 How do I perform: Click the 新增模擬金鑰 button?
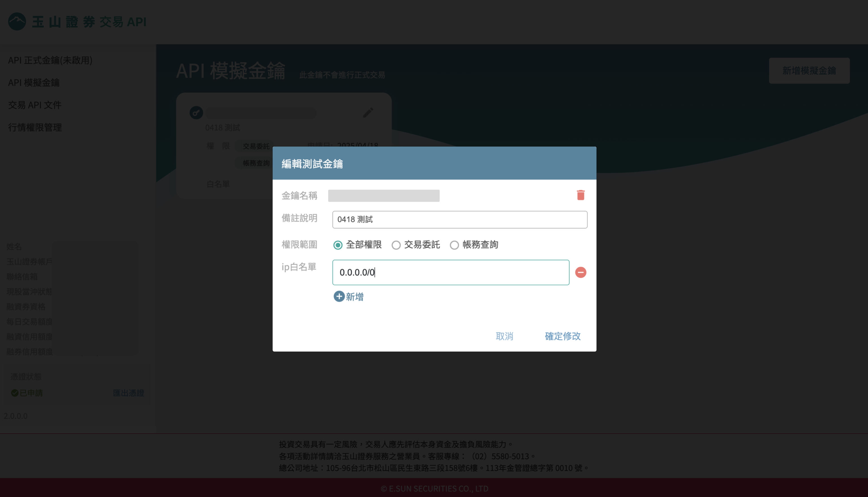[x=809, y=71]
